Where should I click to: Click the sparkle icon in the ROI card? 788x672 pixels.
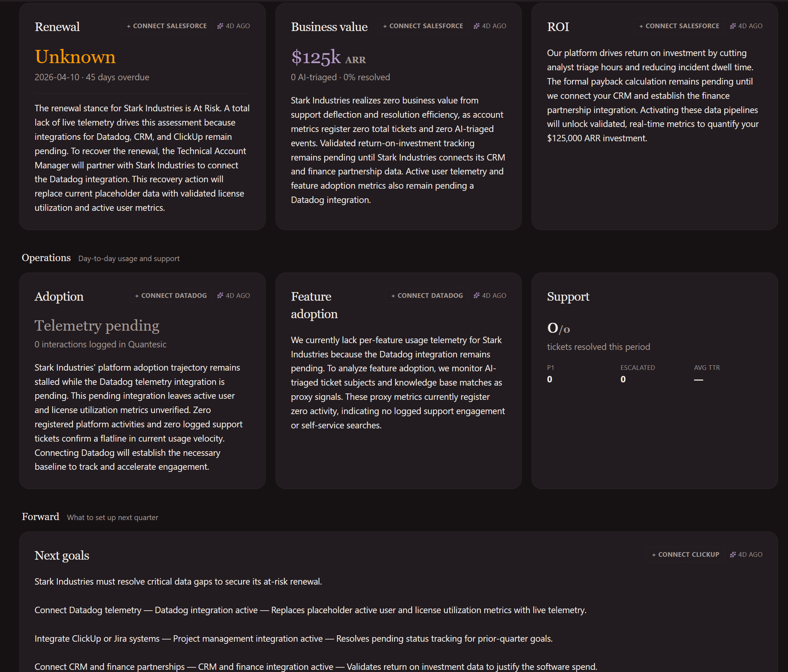click(733, 26)
